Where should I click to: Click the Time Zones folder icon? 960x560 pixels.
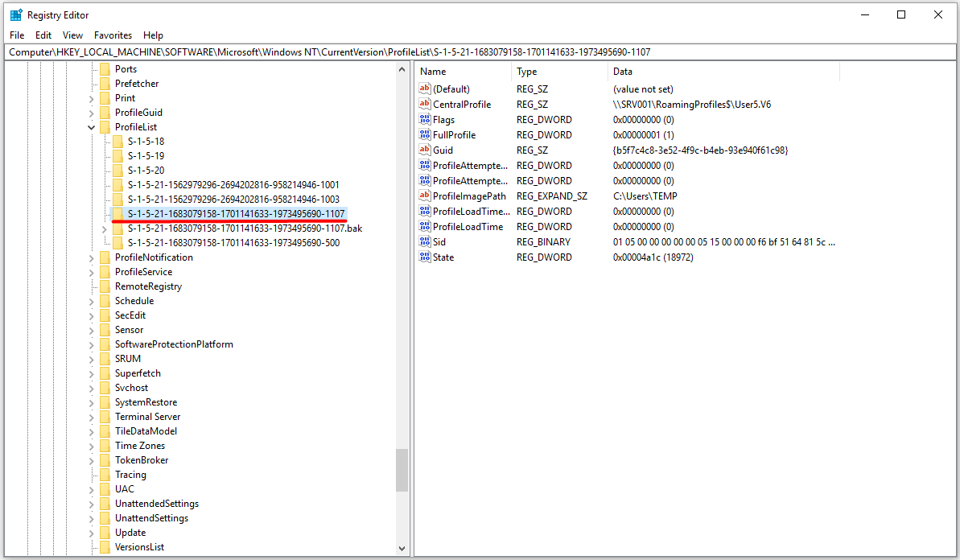coord(105,446)
